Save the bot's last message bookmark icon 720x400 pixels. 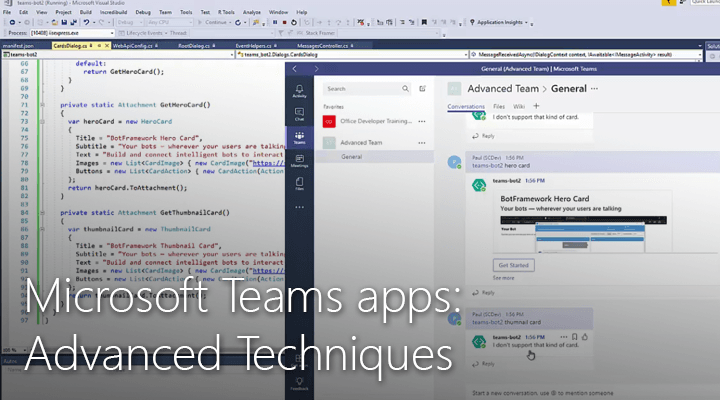[574, 337]
